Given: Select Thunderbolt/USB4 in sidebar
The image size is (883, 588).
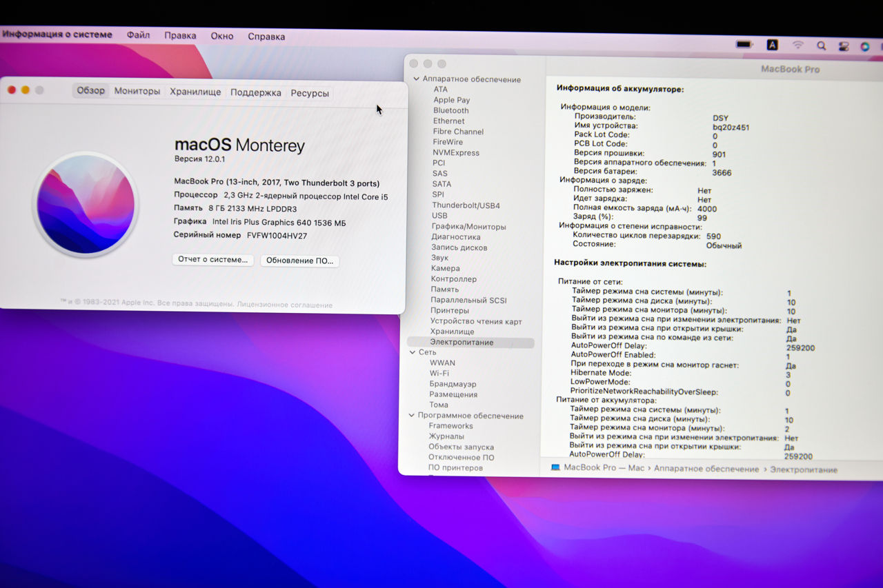Looking at the screenshot, I should click(466, 205).
